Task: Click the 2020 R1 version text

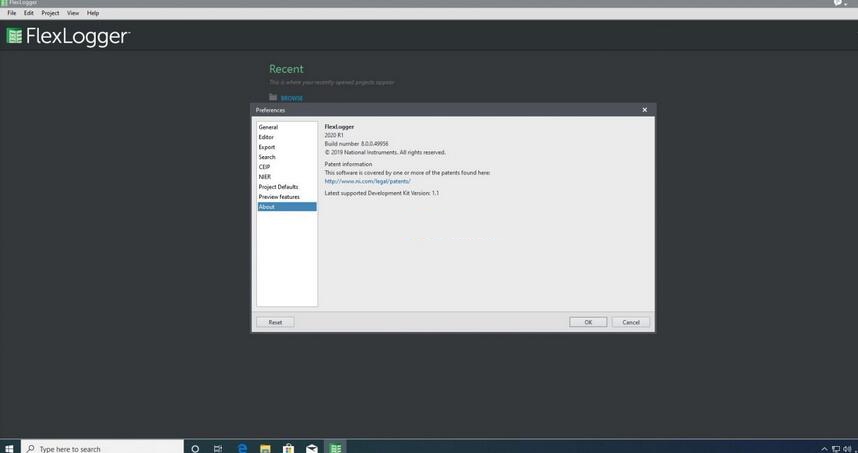Action: point(334,135)
